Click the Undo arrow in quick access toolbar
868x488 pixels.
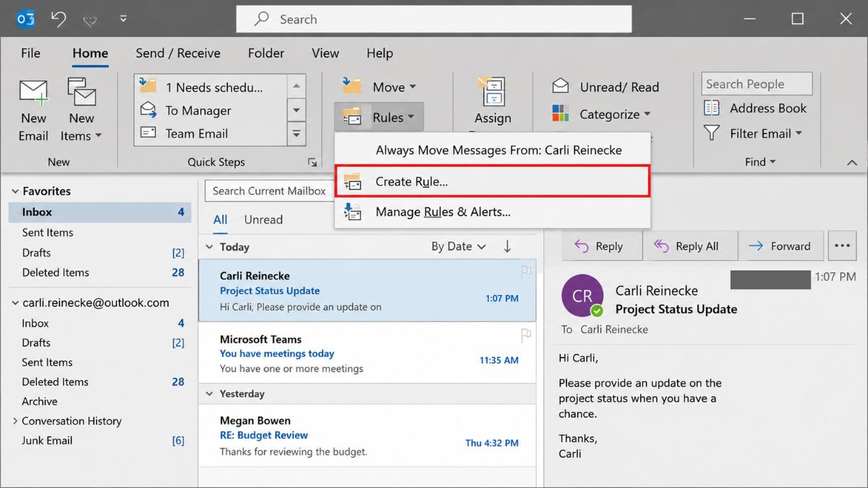(59, 19)
